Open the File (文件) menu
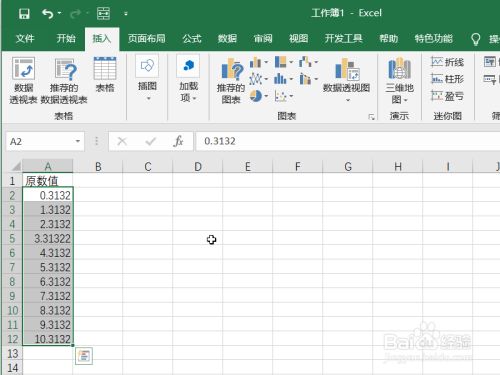The height and width of the screenshot is (375, 500). click(x=25, y=39)
